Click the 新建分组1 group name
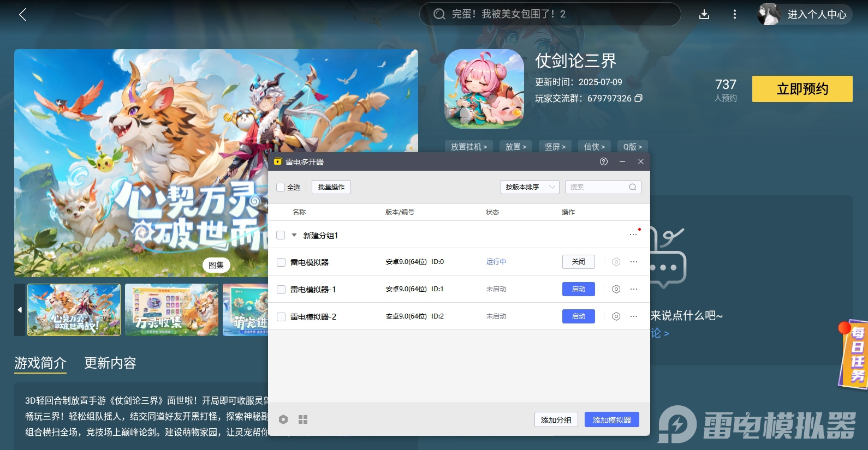This screenshot has height=450, width=868. point(321,236)
